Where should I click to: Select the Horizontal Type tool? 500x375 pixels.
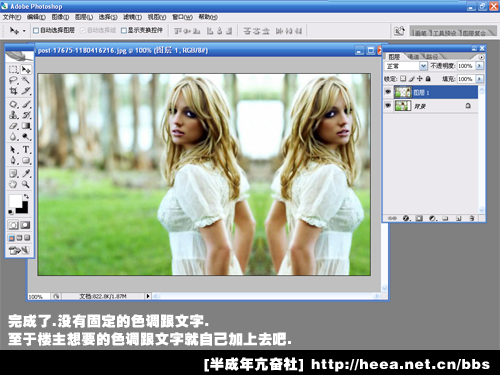[26, 149]
